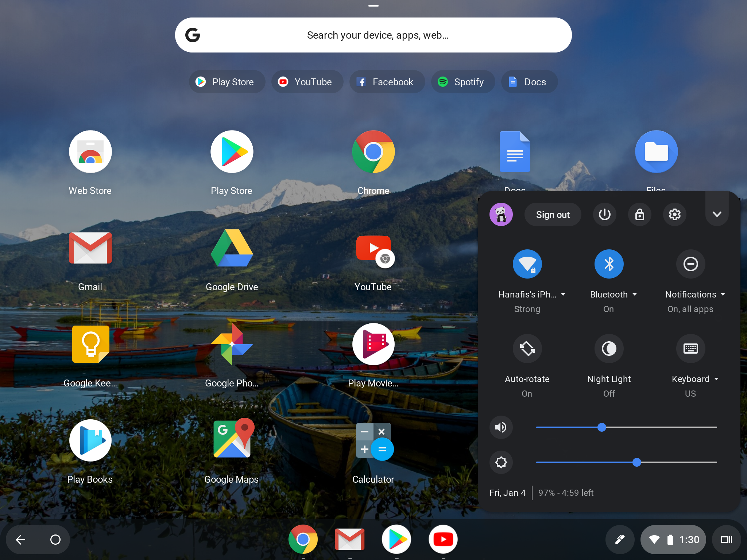Open the stylus tools in shelf
This screenshot has height=560, width=747.
620,540
